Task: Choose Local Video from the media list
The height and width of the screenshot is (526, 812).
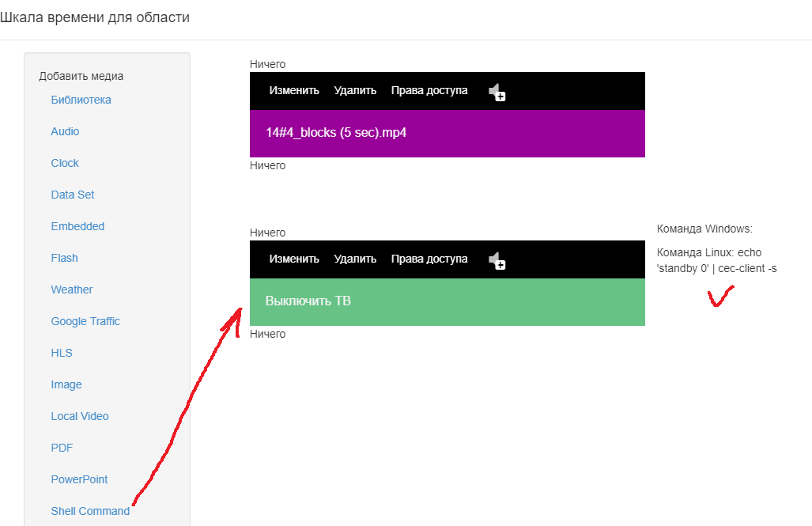Action: pyautogui.click(x=80, y=416)
